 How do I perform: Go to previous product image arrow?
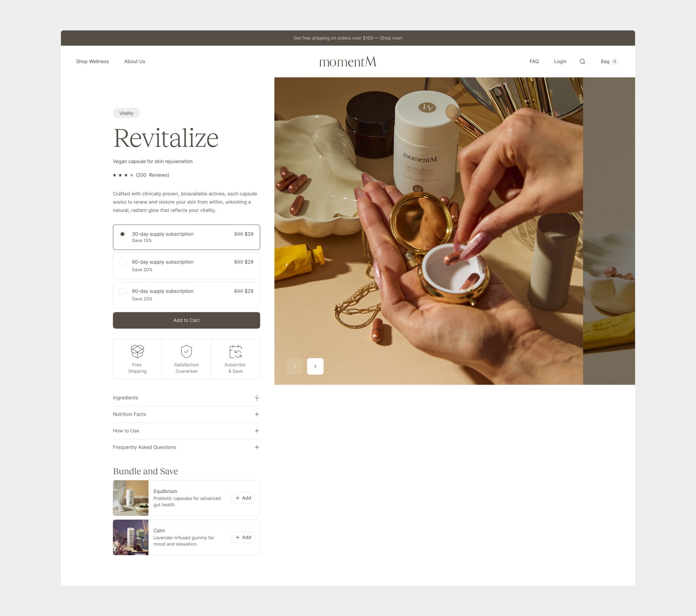pos(295,366)
